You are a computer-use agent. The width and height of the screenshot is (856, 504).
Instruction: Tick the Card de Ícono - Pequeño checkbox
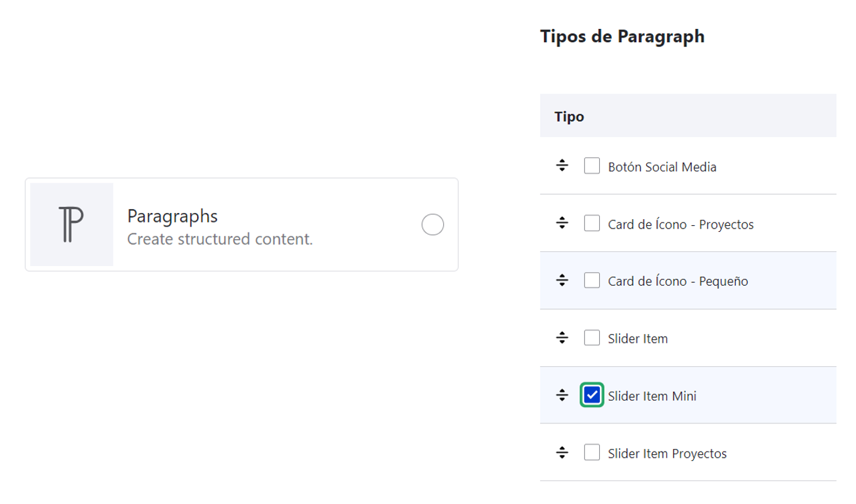pos(592,281)
